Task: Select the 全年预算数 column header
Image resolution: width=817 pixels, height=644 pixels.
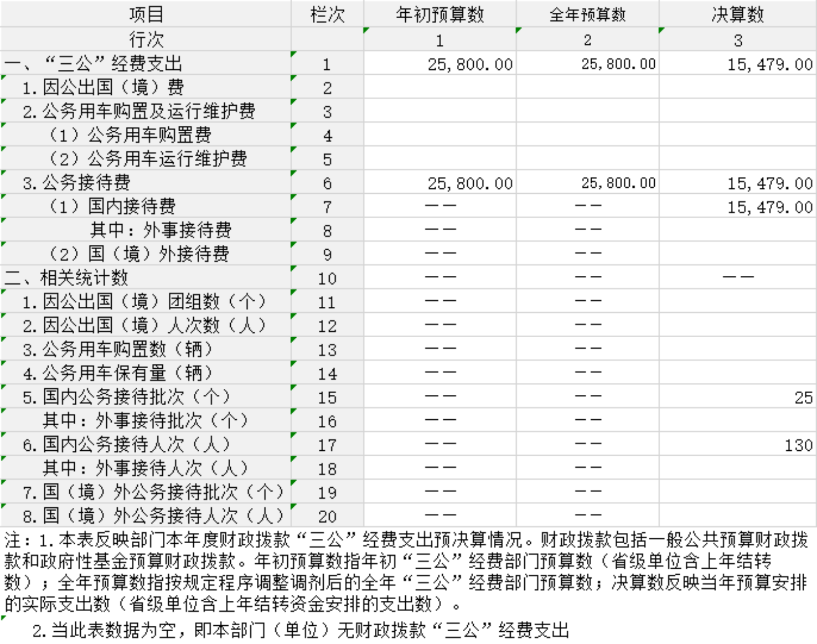Action: [x=587, y=14]
